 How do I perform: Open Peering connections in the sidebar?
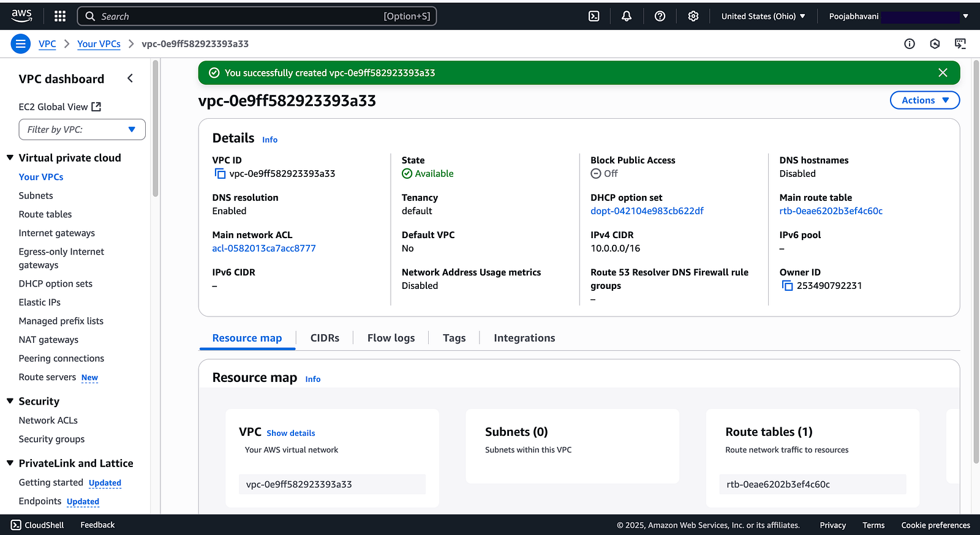[61, 359]
